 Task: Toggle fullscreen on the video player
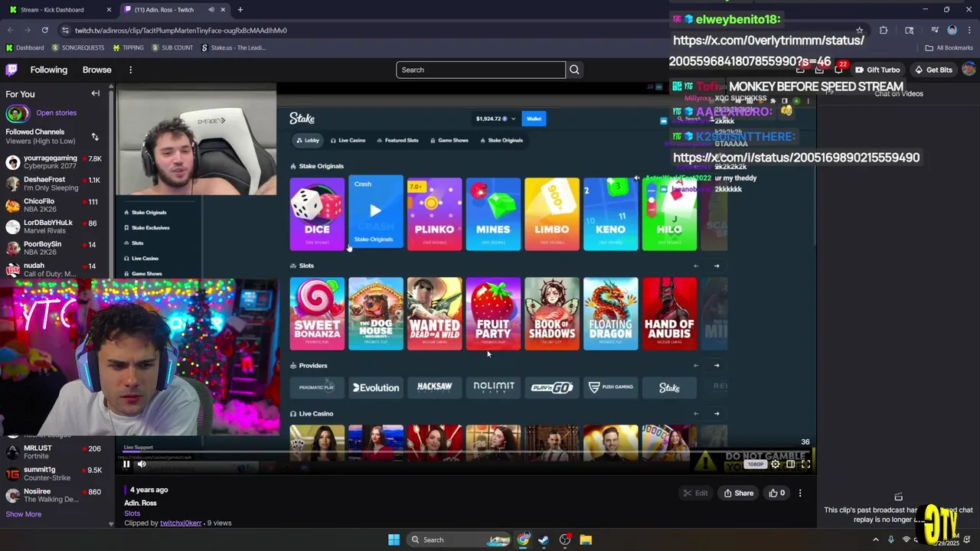tap(805, 464)
